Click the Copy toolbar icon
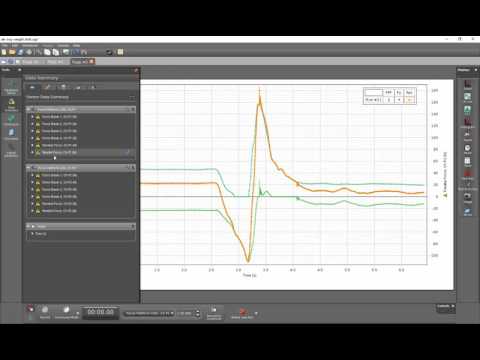 47,52
